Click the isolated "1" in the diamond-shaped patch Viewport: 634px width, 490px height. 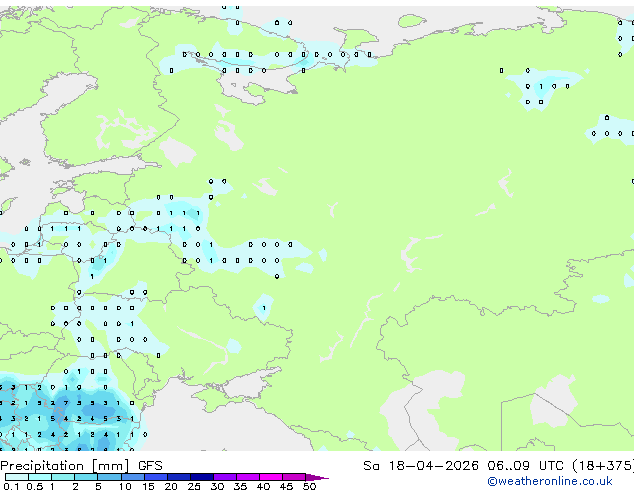(x=264, y=308)
